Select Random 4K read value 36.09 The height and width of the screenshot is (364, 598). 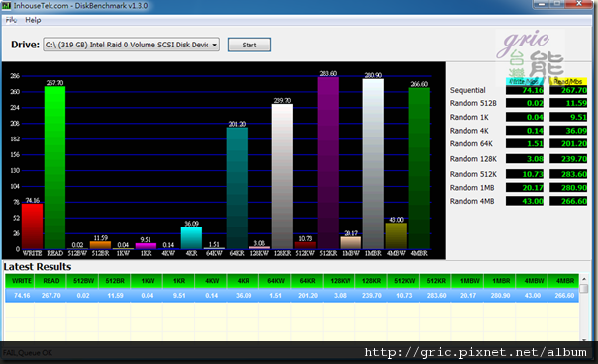[568, 131]
